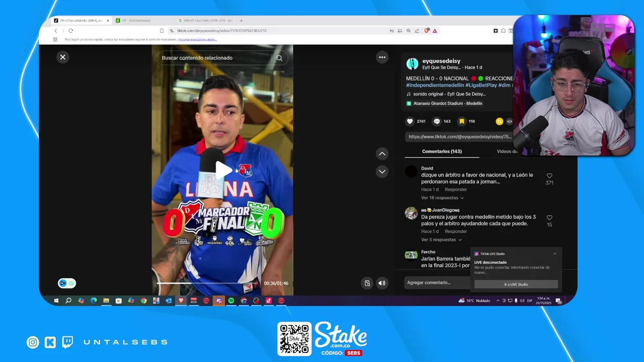Screen dimensions: 644x362
Task: Open Spotify from the taskbar
Action: click(231, 301)
